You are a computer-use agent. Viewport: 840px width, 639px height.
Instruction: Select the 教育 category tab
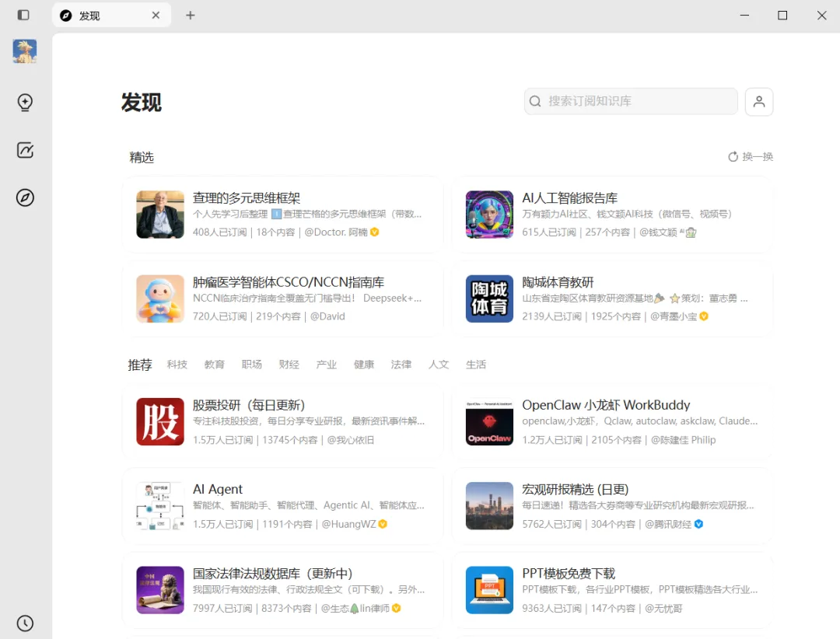[x=215, y=365]
